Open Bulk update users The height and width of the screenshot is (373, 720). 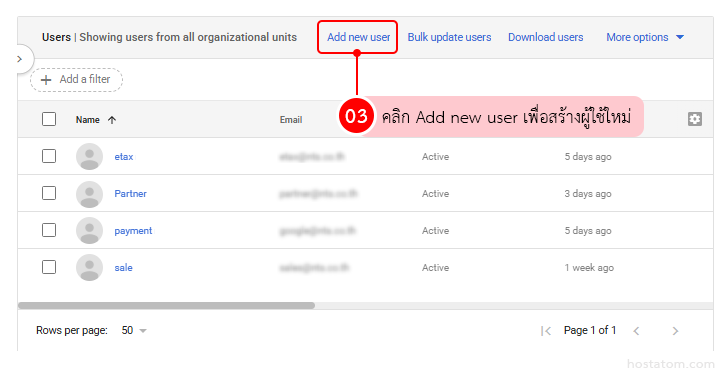pyautogui.click(x=449, y=37)
